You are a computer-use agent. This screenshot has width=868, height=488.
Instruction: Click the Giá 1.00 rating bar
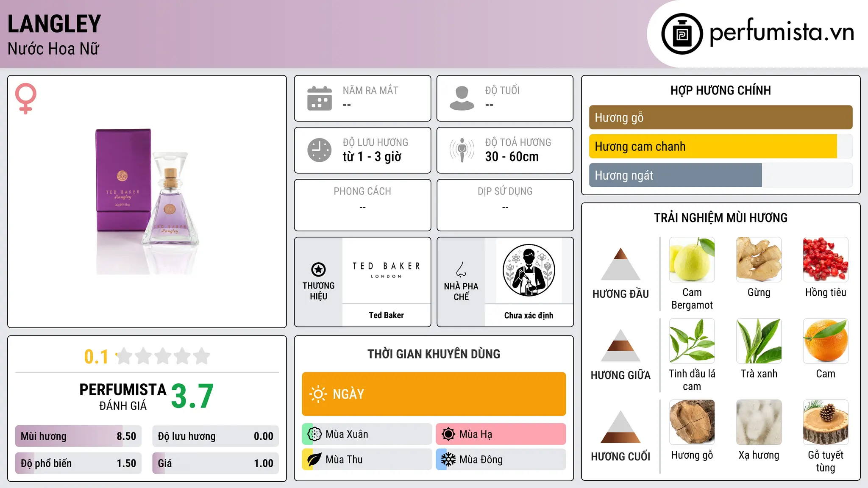pos(215,463)
